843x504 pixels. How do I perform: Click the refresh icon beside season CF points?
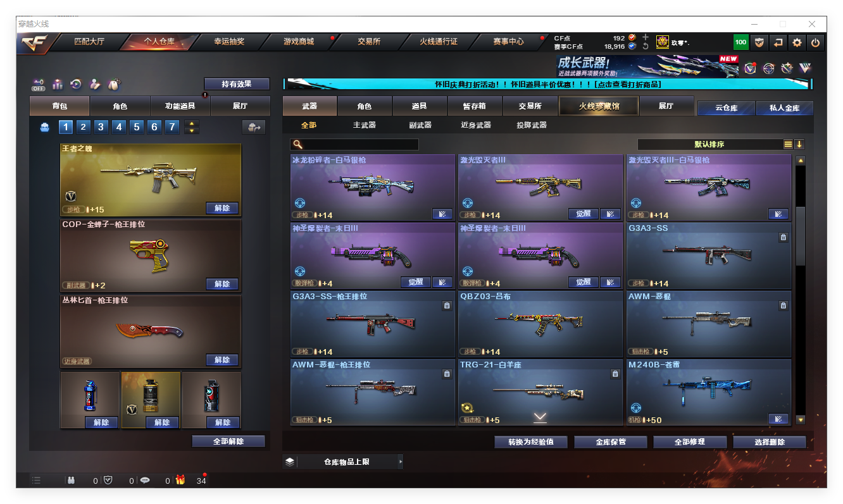coord(645,46)
